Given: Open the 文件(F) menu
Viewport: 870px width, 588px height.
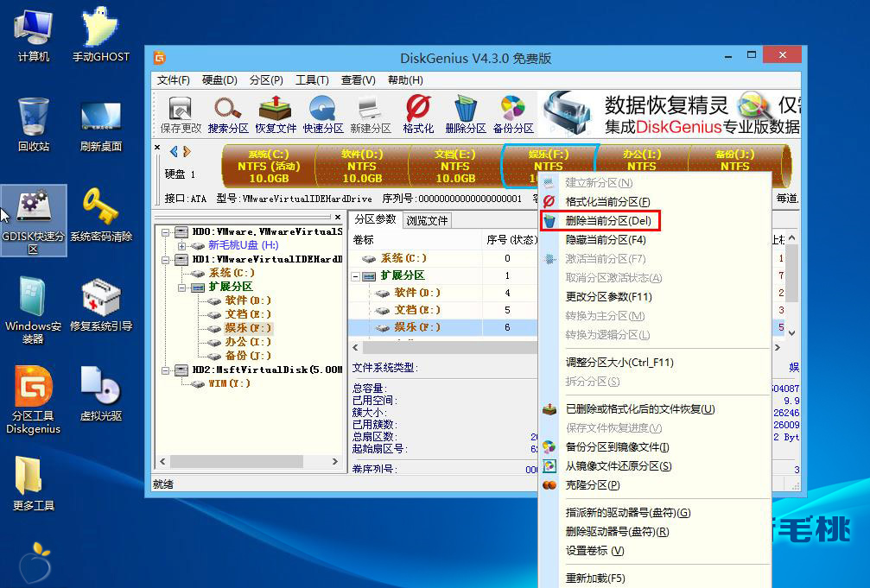Looking at the screenshot, I should tap(173, 80).
